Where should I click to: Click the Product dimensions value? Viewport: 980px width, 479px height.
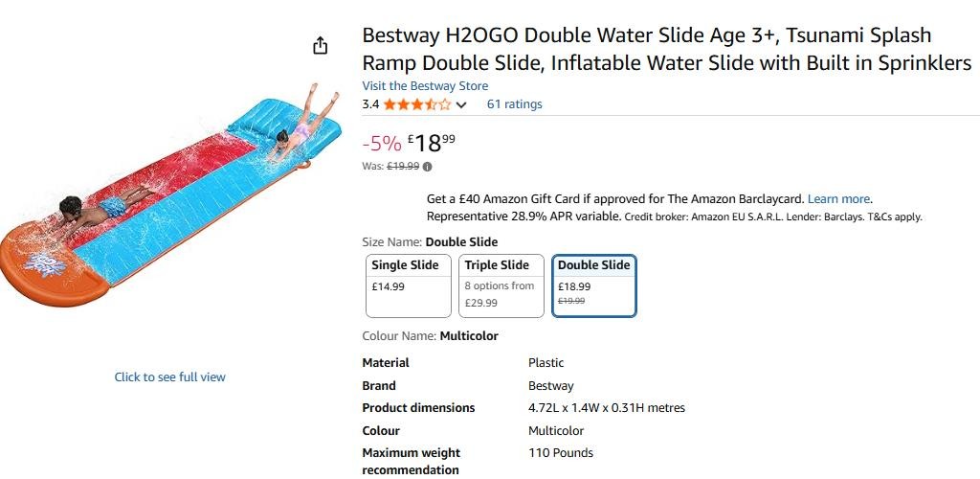click(x=607, y=408)
